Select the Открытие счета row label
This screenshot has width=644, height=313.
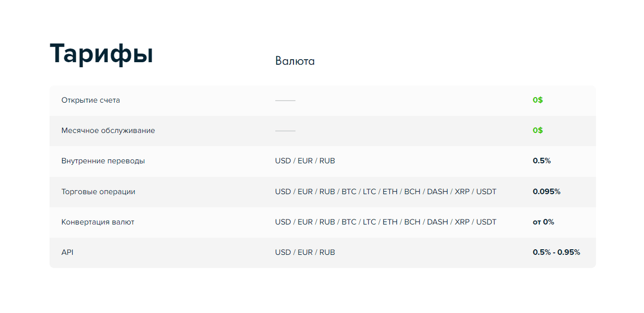(91, 100)
